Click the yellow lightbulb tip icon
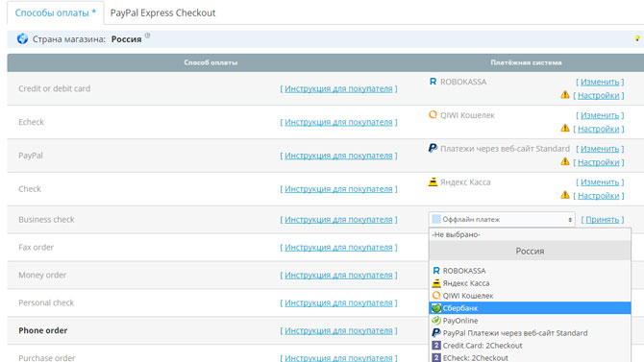Screen dimensions: 644x362 point(637,38)
